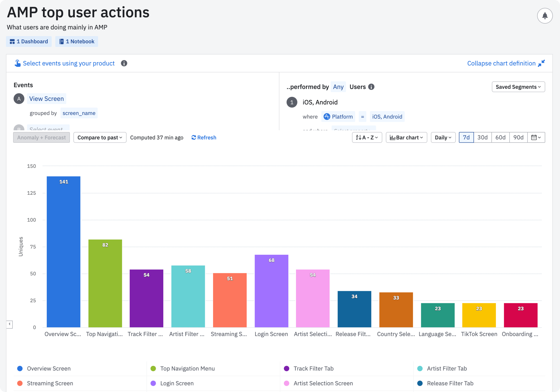
Task: Click the Refresh link
Action: coord(204,138)
